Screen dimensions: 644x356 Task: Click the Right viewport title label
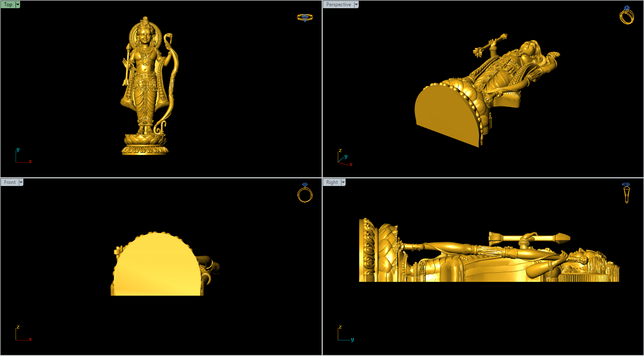tap(332, 182)
